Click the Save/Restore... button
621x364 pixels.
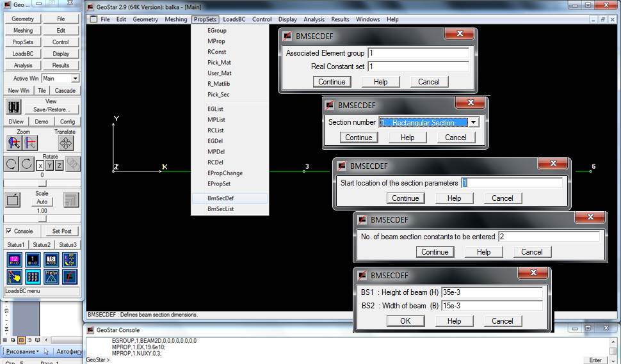[52, 109]
